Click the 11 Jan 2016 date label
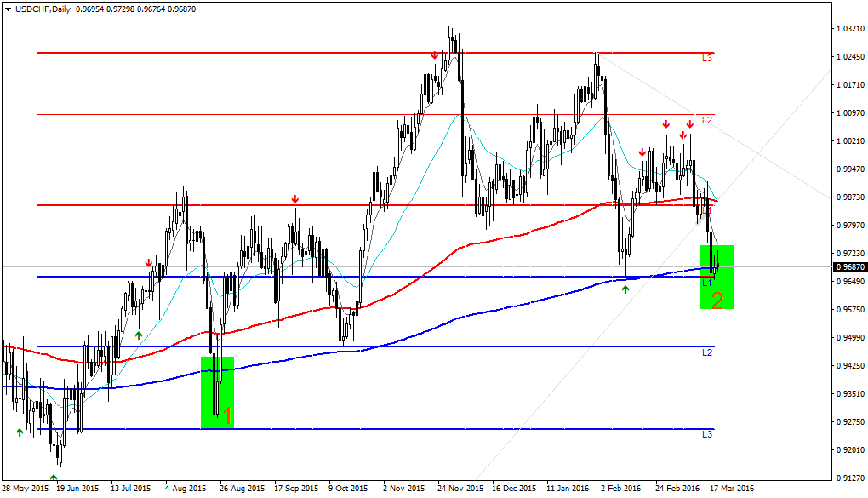The image size is (868, 498). click(x=568, y=489)
